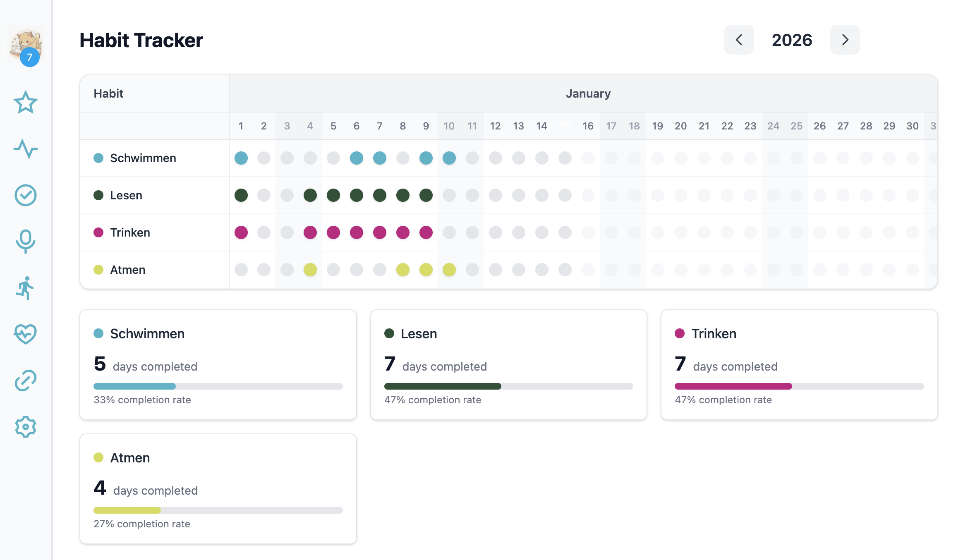Open the running person exercise icon
Screen dimensions: 963x560
26,288
